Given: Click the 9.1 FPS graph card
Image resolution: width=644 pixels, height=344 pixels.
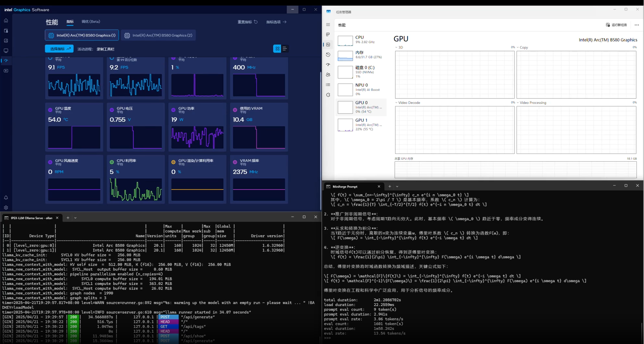Looking at the screenshot, I should tap(74, 85).
